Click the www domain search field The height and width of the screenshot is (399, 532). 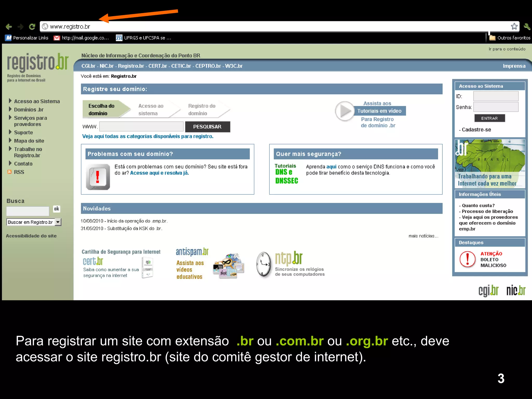tap(141, 127)
